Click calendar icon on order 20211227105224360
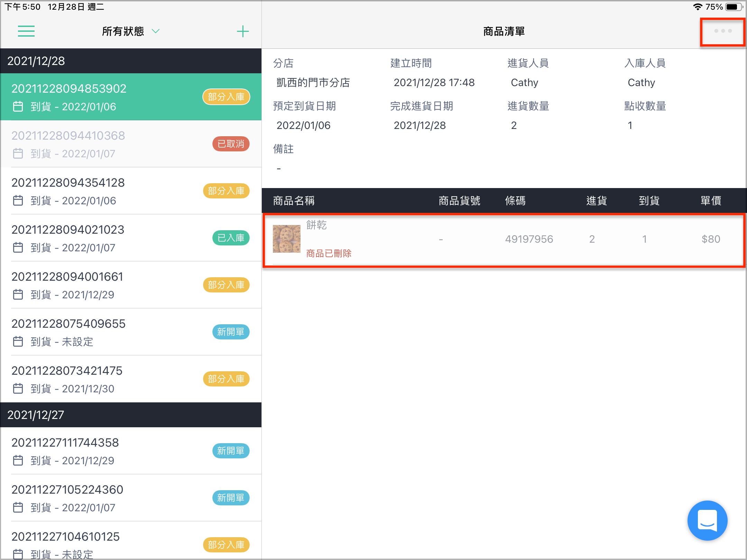The image size is (747, 560). pyautogui.click(x=18, y=507)
